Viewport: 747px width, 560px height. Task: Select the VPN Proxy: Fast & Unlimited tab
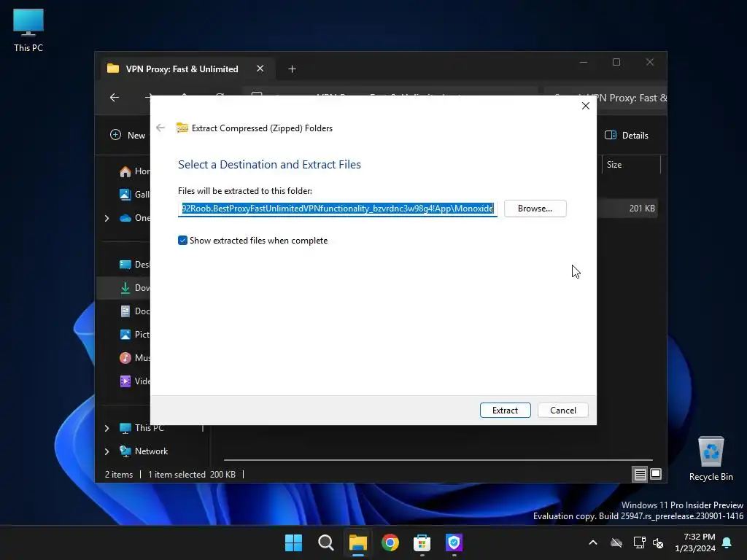coord(182,69)
